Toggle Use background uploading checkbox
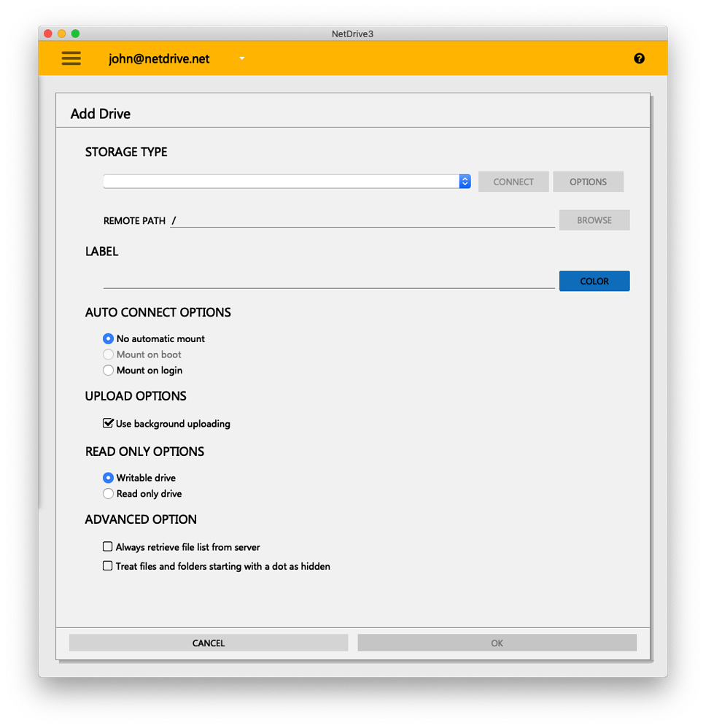 coord(108,423)
